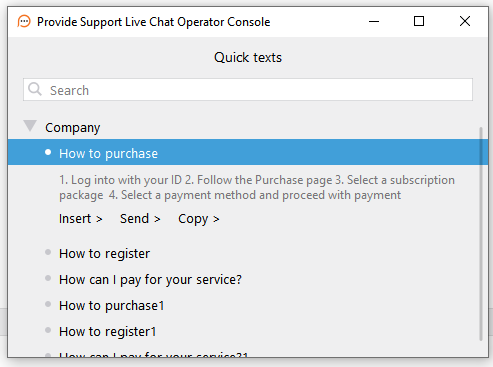This screenshot has width=493, height=367.
Task: Click the magnifying glass search icon
Action: [x=35, y=89]
